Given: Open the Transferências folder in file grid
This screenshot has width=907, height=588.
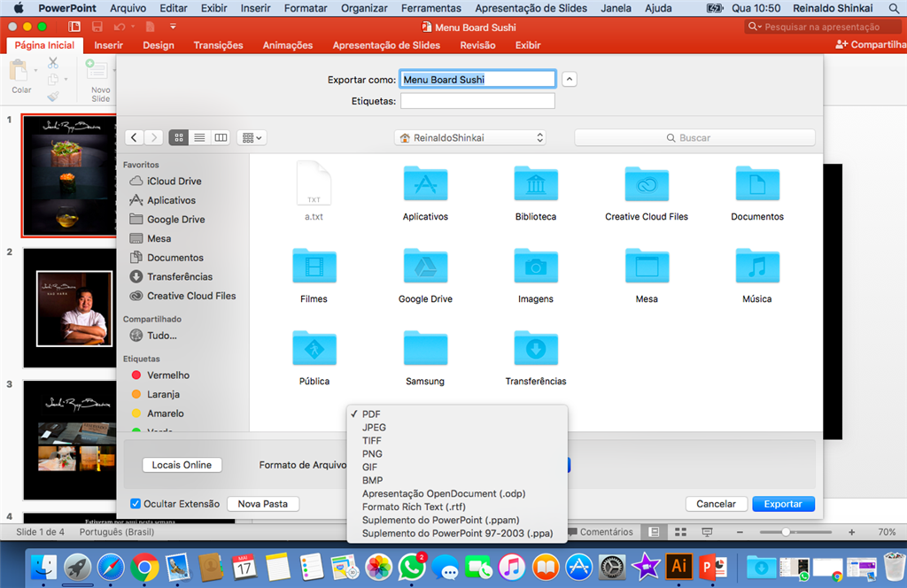Looking at the screenshot, I should (x=536, y=348).
